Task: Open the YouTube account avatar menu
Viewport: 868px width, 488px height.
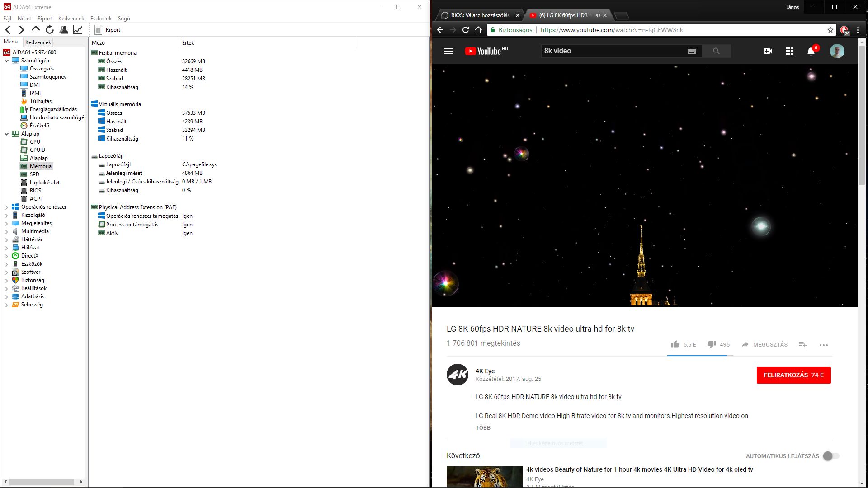Action: (837, 51)
